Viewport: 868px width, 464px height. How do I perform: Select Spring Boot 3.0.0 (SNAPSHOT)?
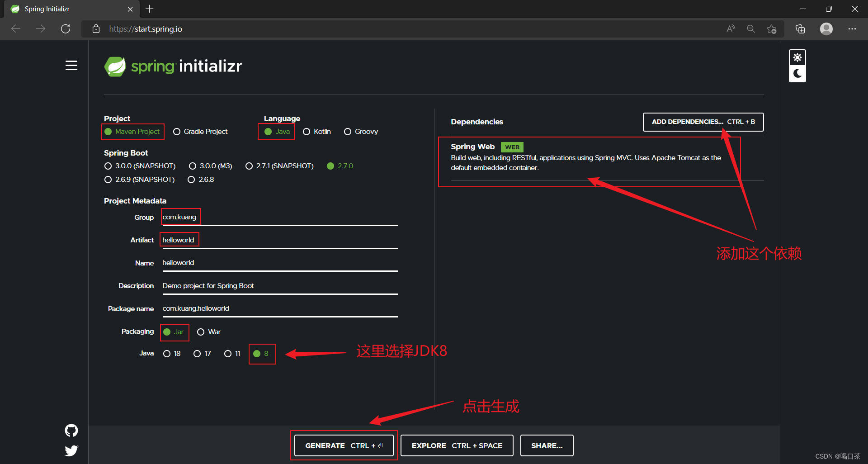pyautogui.click(x=140, y=166)
